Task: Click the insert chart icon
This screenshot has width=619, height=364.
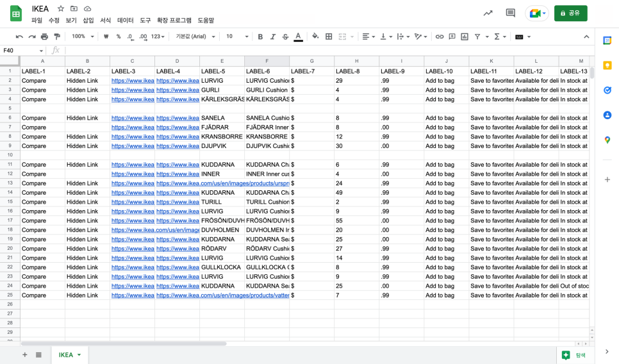Action: pos(465,37)
